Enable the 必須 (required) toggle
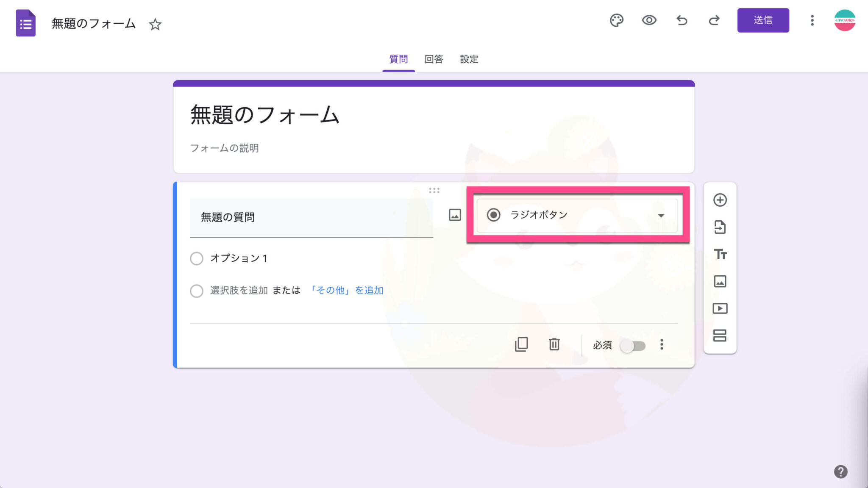Viewport: 868px width, 488px height. pos(632,346)
